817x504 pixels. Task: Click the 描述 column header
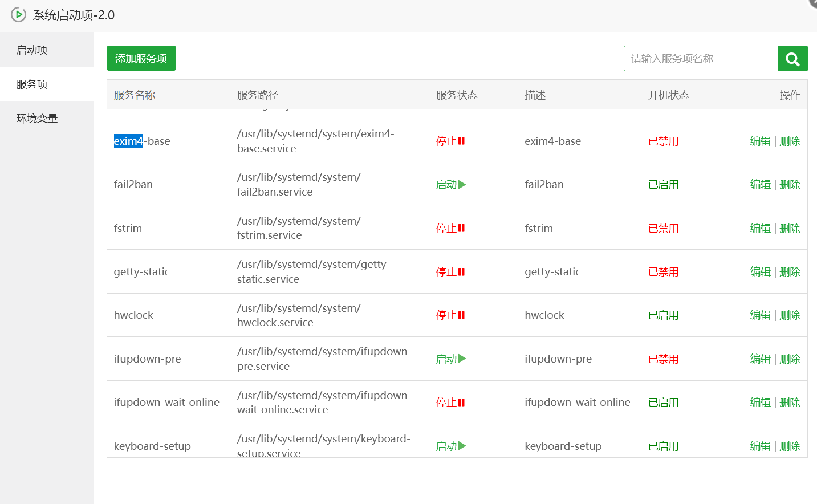point(535,95)
